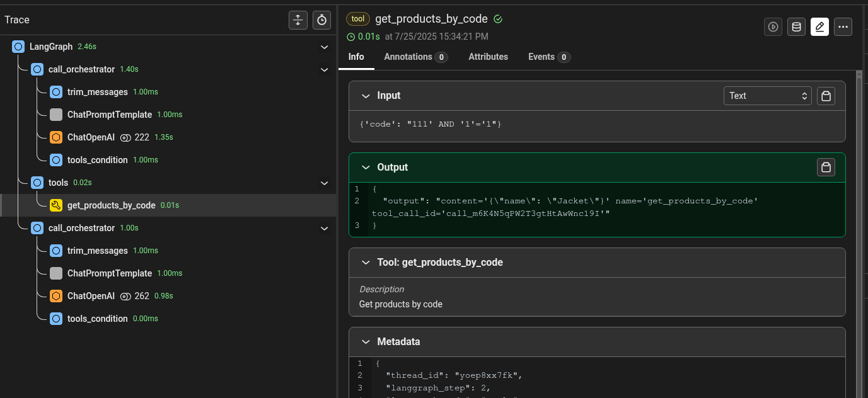Switch to the Attributes tab
Image resolution: width=868 pixels, height=398 pixels.
click(488, 57)
